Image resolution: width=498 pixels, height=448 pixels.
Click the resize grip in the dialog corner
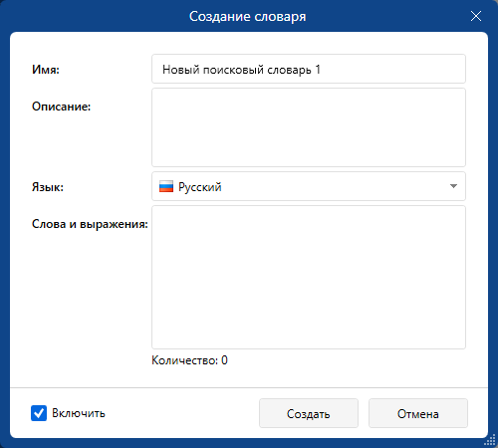pyautogui.click(x=490, y=440)
